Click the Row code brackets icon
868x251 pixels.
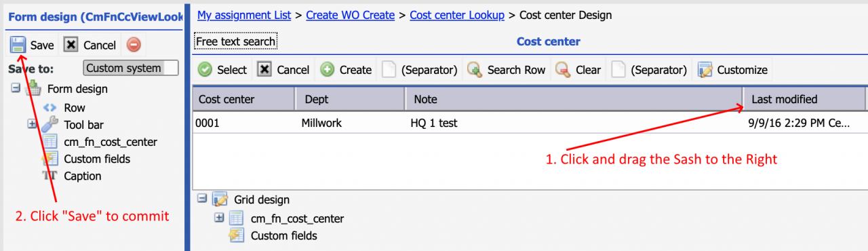tap(50, 107)
